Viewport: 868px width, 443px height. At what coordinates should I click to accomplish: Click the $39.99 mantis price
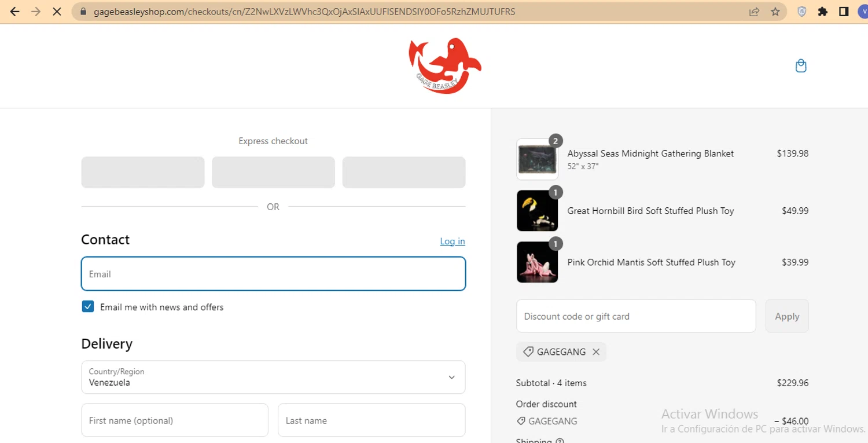pos(795,262)
